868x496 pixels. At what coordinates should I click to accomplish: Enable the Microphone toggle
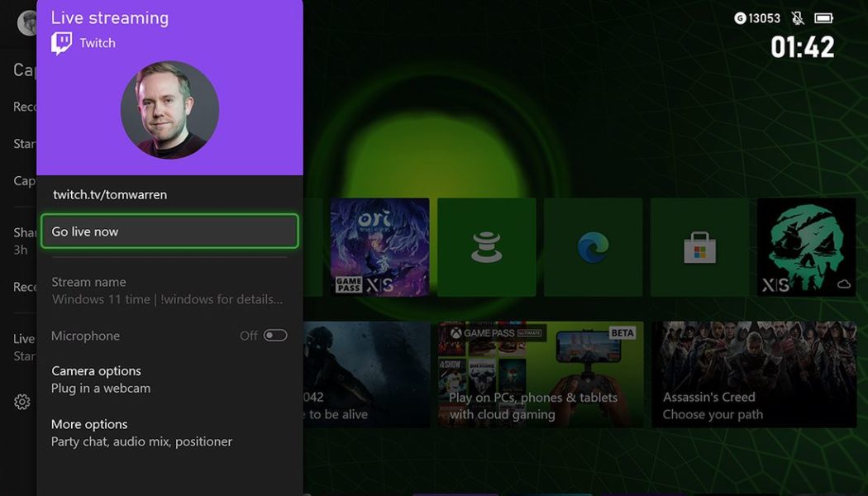click(x=274, y=335)
